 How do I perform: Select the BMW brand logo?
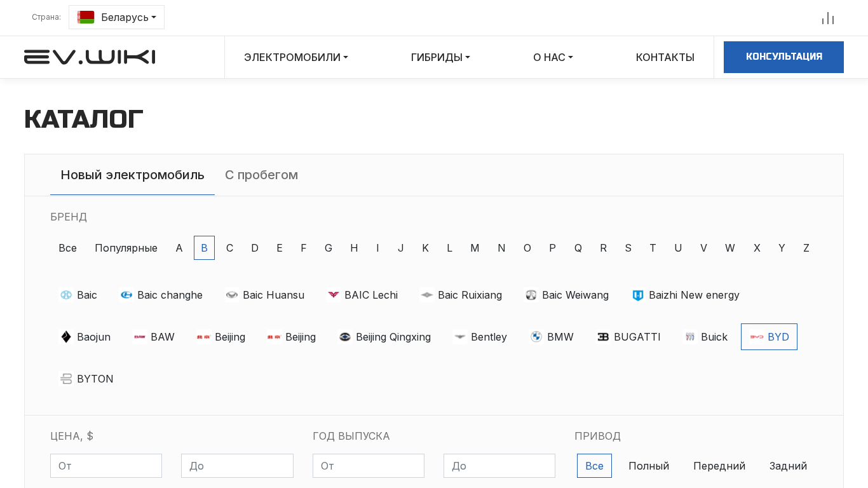536,337
